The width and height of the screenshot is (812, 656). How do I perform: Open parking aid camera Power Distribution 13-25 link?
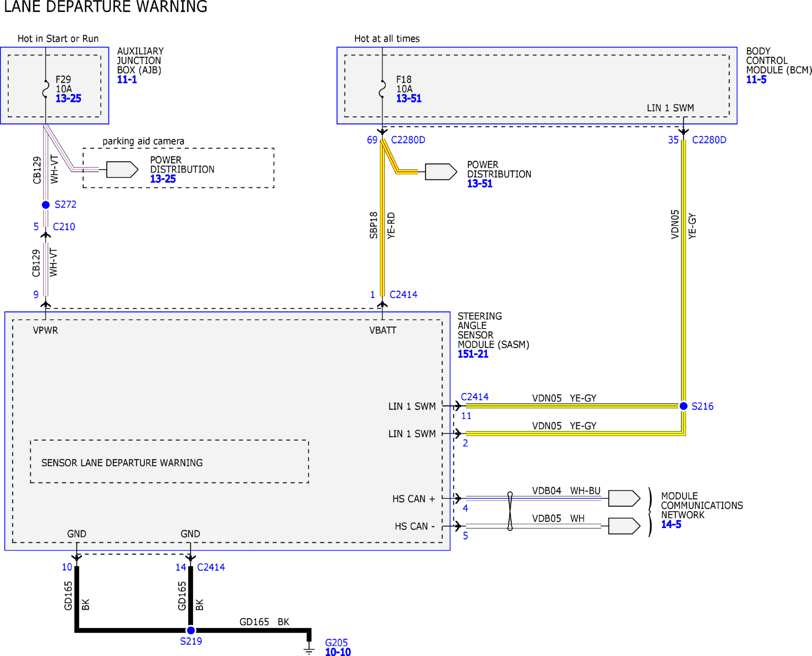(163, 179)
